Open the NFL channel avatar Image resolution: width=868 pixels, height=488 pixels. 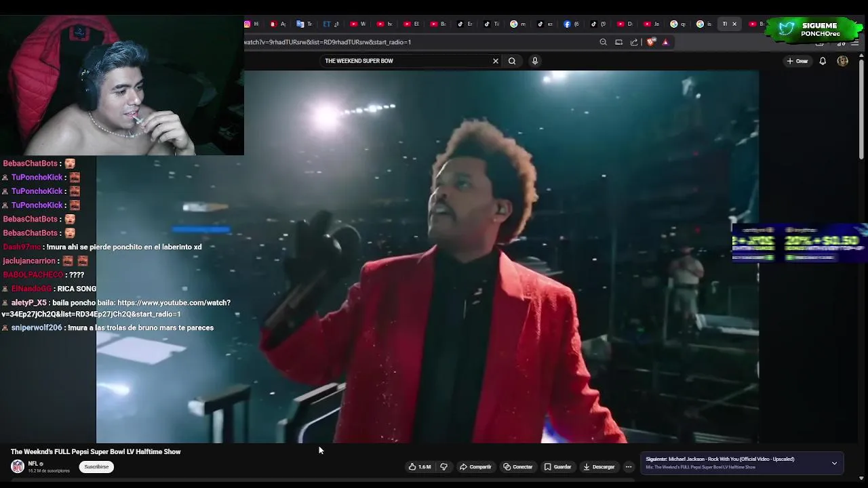point(18,466)
